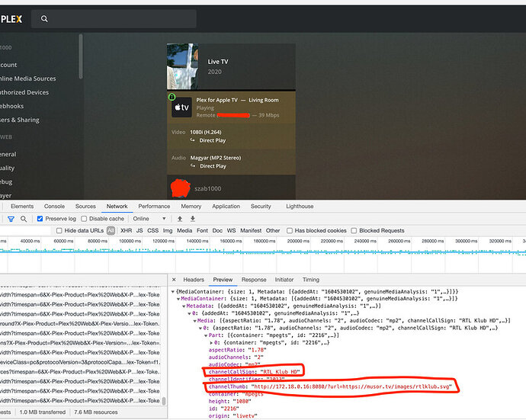Viewport: 526px width, 420px height.
Task: Switch to the Headers sub-tab
Action: [194, 280]
